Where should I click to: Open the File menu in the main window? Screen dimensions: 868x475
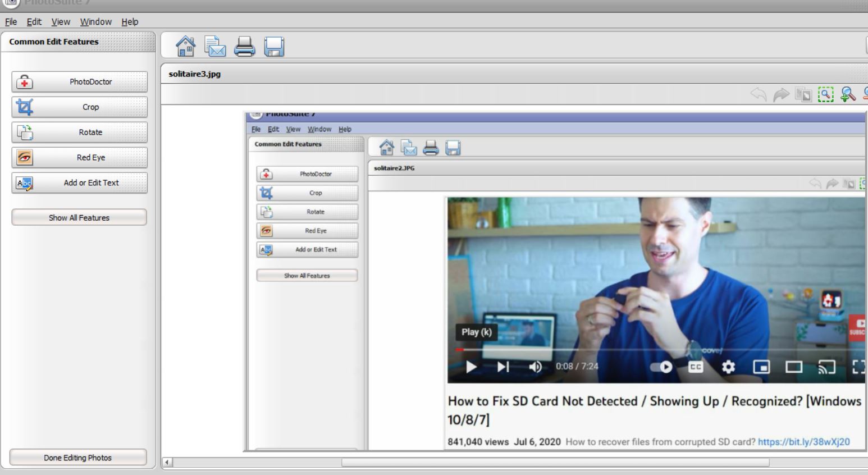pos(11,22)
